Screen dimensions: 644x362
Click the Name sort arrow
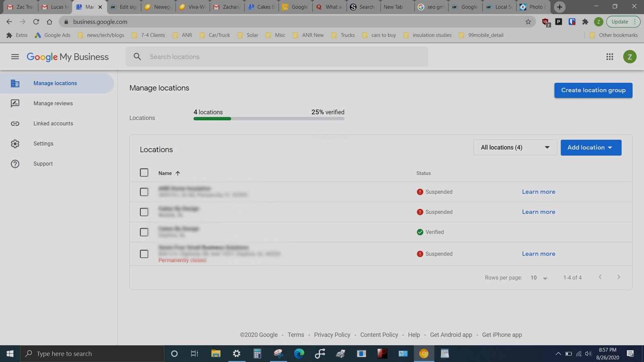(x=178, y=173)
